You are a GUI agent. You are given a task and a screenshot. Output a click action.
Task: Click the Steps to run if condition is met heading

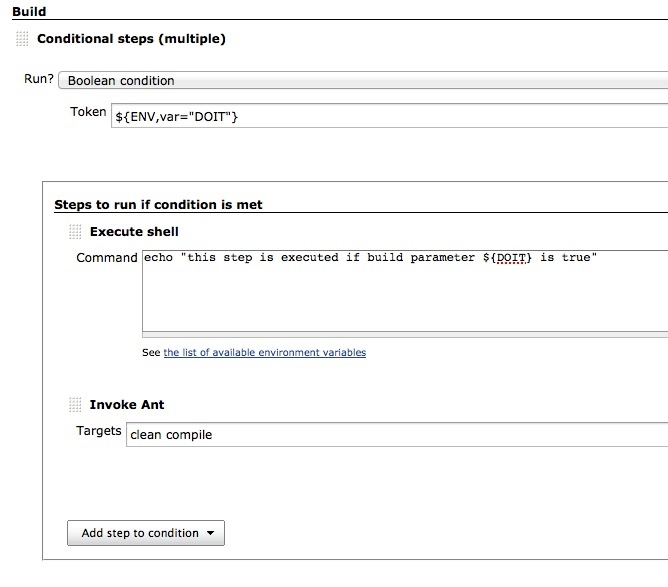coord(158,205)
